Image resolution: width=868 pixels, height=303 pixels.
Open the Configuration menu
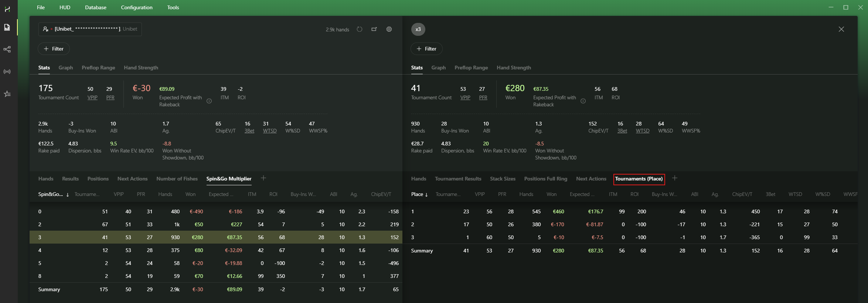[137, 7]
